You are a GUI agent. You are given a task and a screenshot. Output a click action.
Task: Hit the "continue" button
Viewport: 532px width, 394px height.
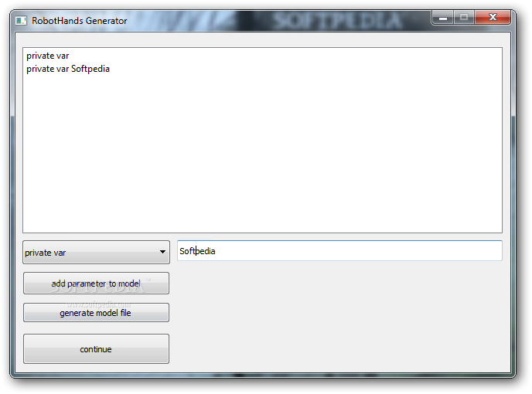click(96, 349)
